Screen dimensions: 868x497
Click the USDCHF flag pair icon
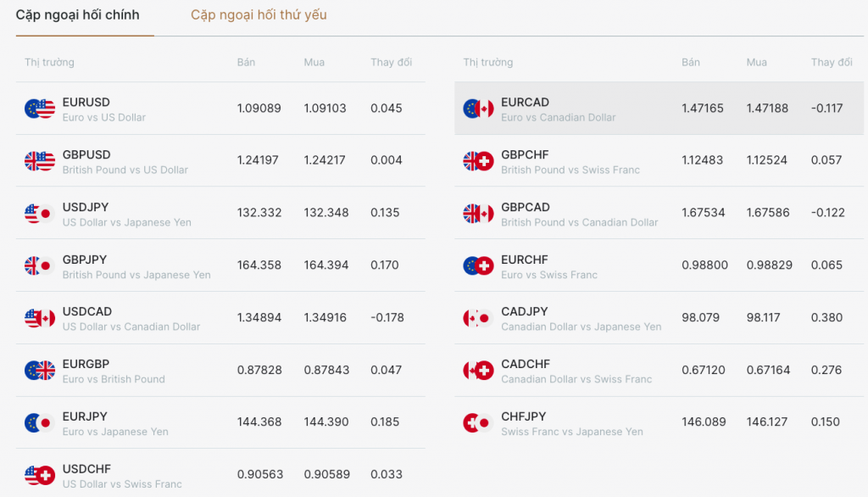pyautogui.click(x=39, y=475)
